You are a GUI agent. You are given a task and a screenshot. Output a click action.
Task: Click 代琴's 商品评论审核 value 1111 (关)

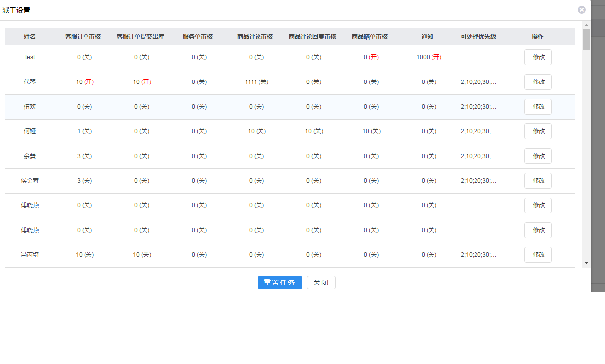pos(257,82)
